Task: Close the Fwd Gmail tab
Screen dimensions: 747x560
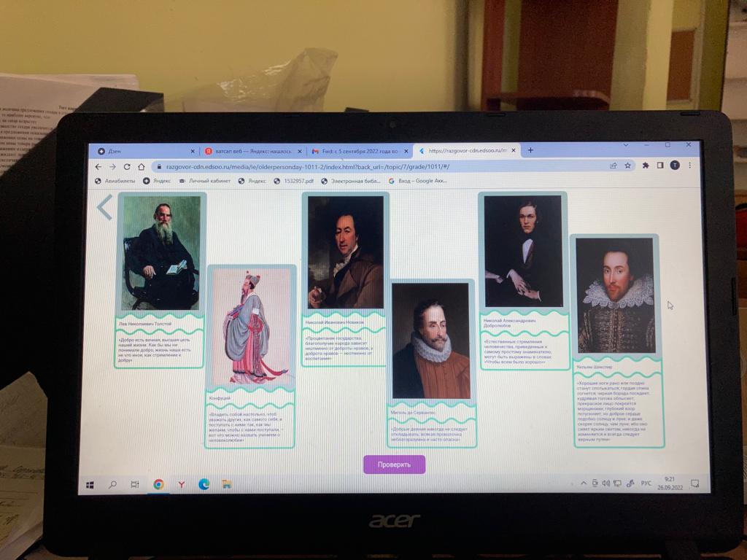Action: tap(406, 151)
